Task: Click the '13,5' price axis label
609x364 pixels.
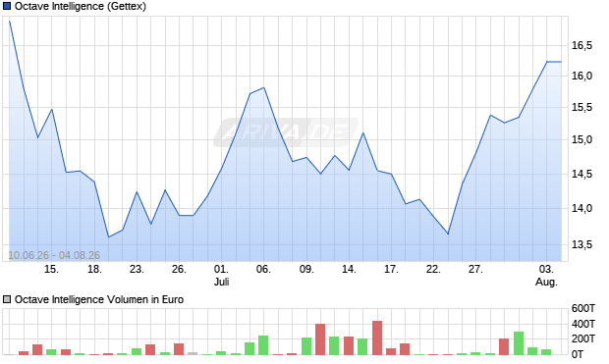Action: tap(581, 244)
